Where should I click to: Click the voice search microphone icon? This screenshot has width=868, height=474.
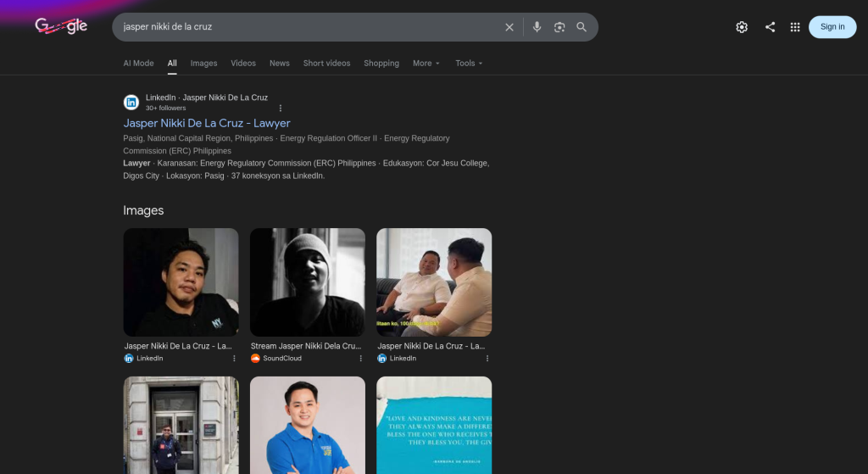[537, 27]
